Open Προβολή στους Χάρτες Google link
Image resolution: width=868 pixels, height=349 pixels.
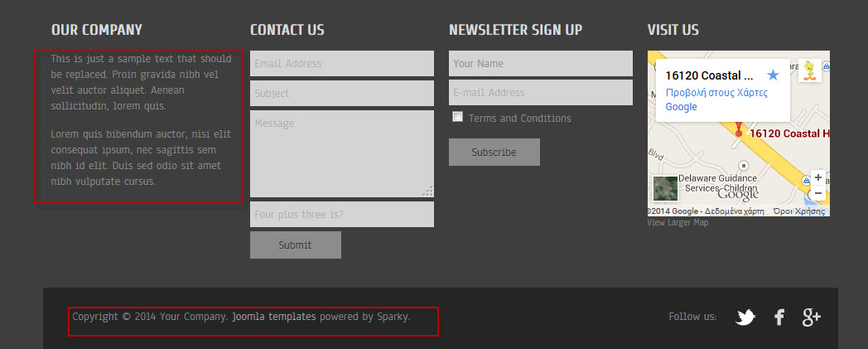(x=716, y=99)
